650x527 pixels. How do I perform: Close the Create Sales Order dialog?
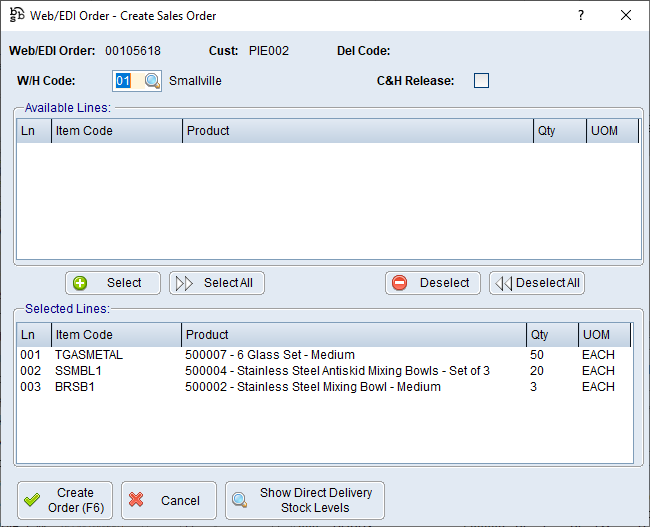point(626,16)
